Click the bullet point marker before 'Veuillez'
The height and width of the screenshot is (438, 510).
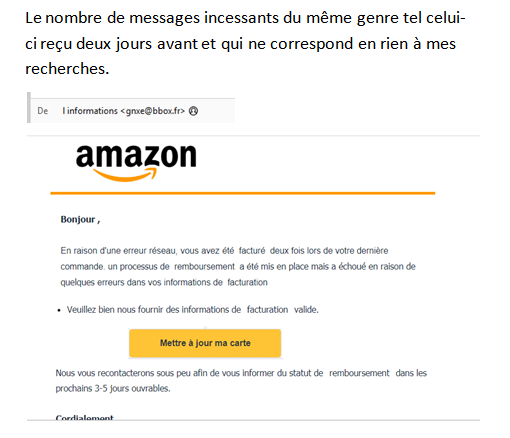(x=59, y=310)
